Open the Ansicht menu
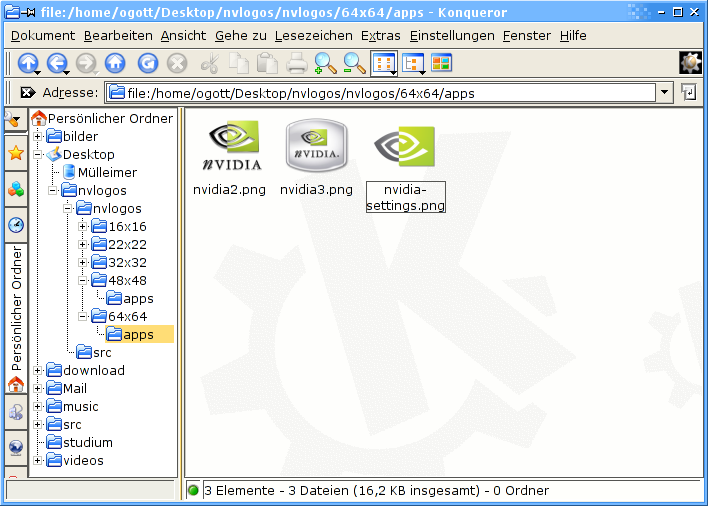Image resolution: width=708 pixels, height=506 pixels. tap(183, 35)
